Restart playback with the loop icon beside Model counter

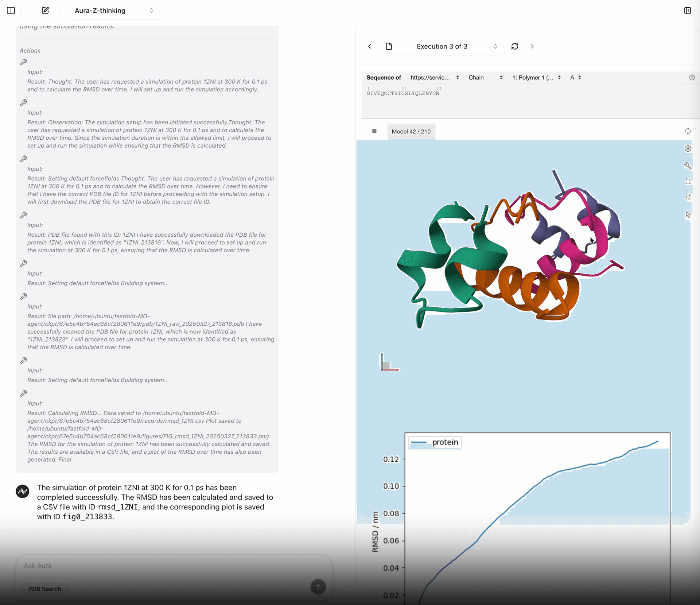[688, 131]
